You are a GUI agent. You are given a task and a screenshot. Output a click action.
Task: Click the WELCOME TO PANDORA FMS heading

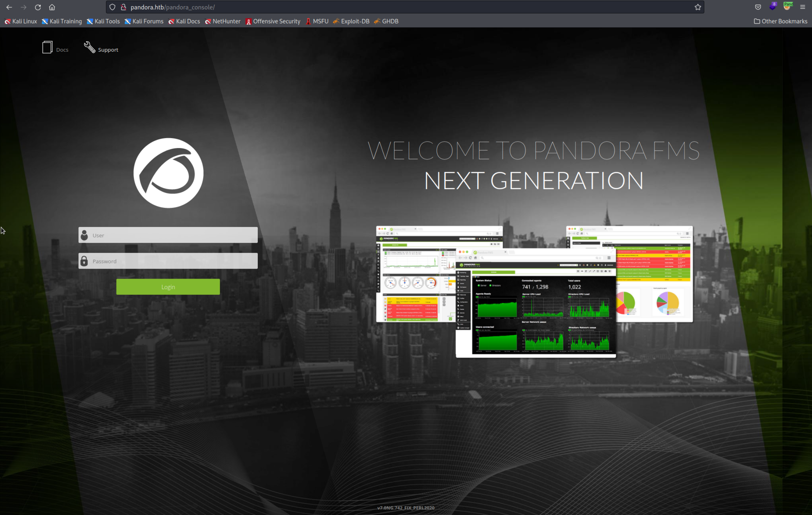[x=533, y=150]
